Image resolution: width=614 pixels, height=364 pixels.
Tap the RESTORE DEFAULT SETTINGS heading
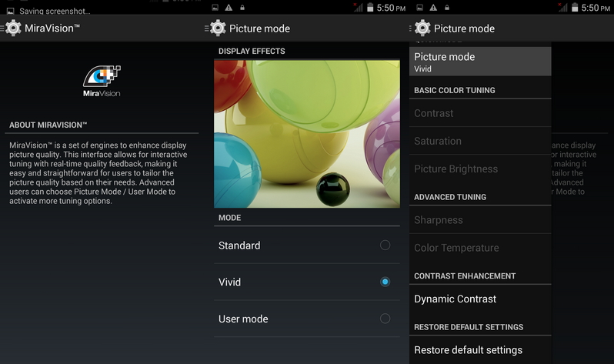coord(469,327)
